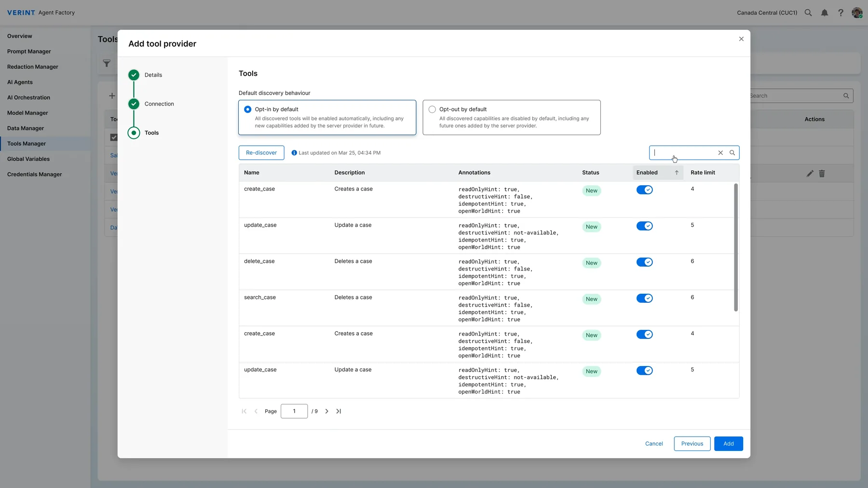Click the filter icon in Tools page

pyautogui.click(x=107, y=63)
